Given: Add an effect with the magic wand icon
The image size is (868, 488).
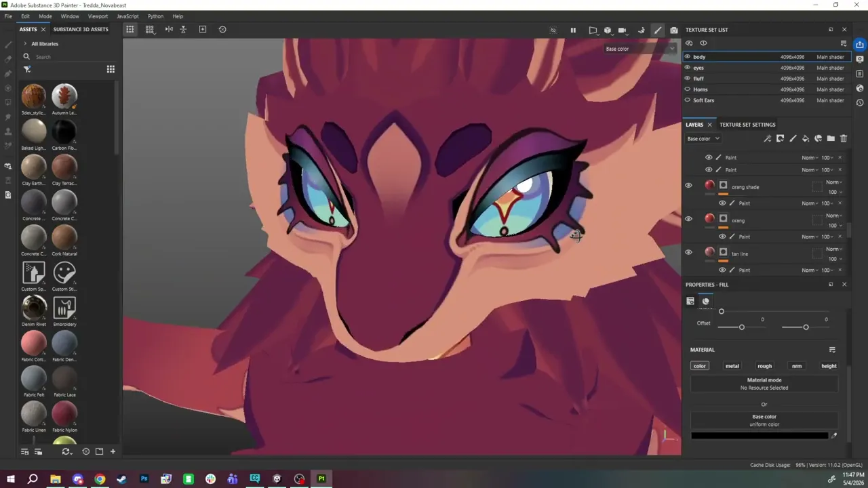Looking at the screenshot, I should [x=767, y=138].
